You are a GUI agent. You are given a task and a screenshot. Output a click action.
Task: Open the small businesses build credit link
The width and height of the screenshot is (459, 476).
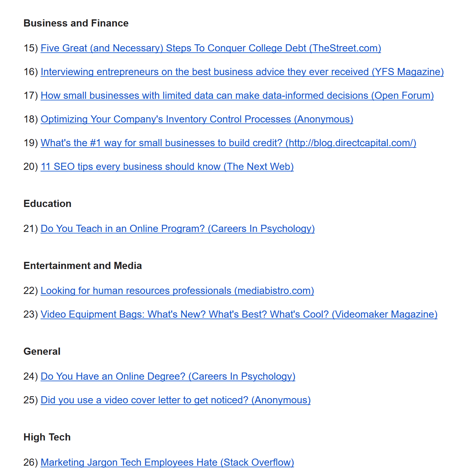tap(228, 143)
